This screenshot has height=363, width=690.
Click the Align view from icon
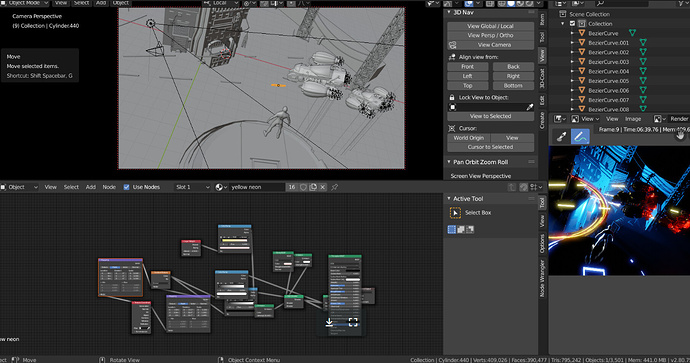pyautogui.click(x=452, y=57)
